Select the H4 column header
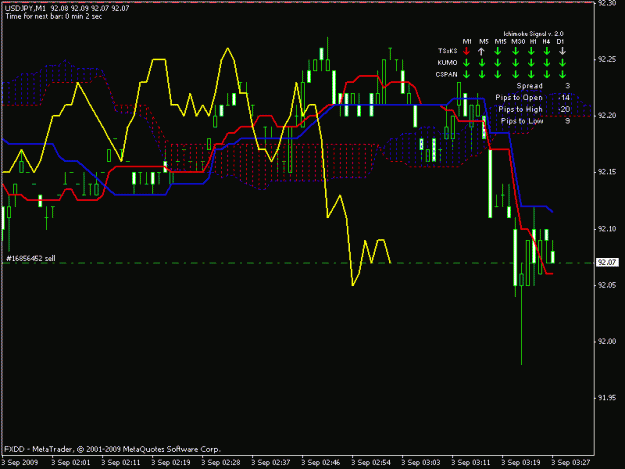The image size is (625, 469). coord(546,41)
